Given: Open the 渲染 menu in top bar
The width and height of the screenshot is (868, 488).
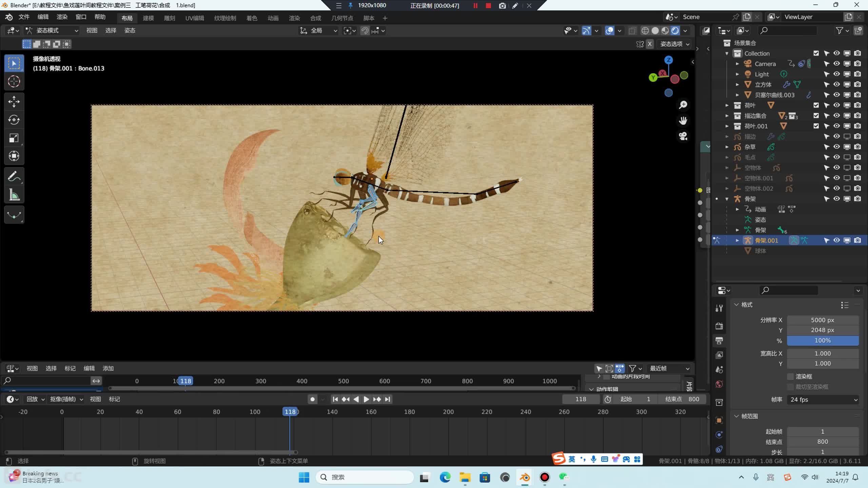Looking at the screenshot, I should [x=62, y=17].
